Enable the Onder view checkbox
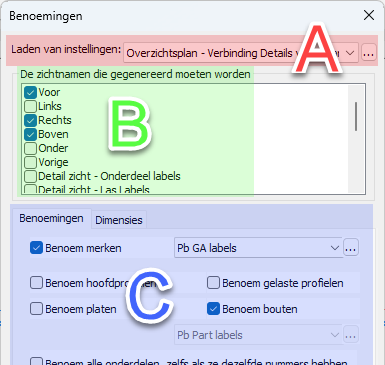Image resolution: width=385 pixels, height=365 pixels. point(30,148)
